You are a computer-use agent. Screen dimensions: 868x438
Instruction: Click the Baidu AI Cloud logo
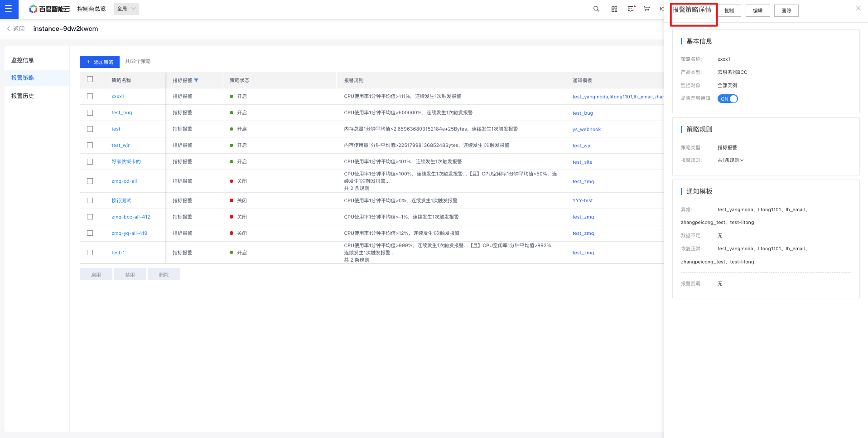pos(49,9)
